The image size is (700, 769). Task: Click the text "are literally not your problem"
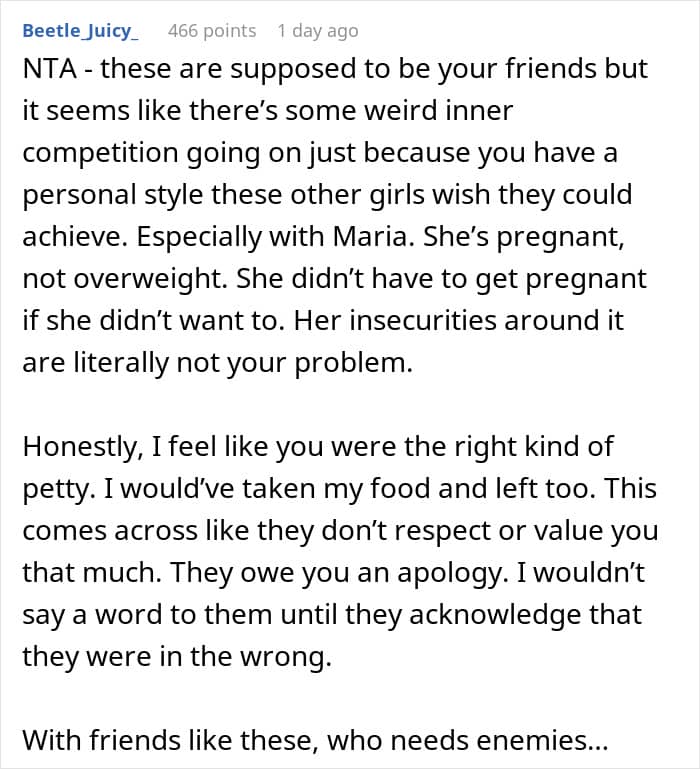pyautogui.click(x=217, y=362)
